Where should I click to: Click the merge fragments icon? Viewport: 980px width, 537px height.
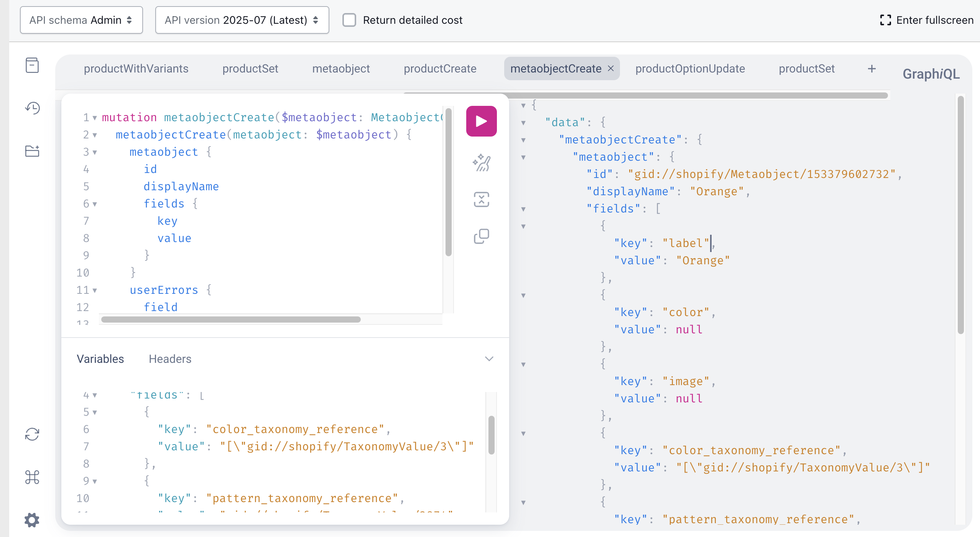pos(481,199)
